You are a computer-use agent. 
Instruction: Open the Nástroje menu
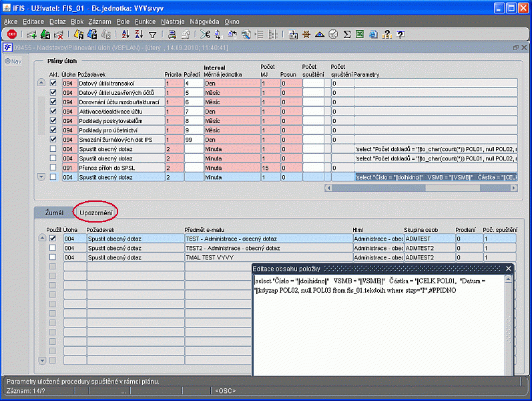173,22
